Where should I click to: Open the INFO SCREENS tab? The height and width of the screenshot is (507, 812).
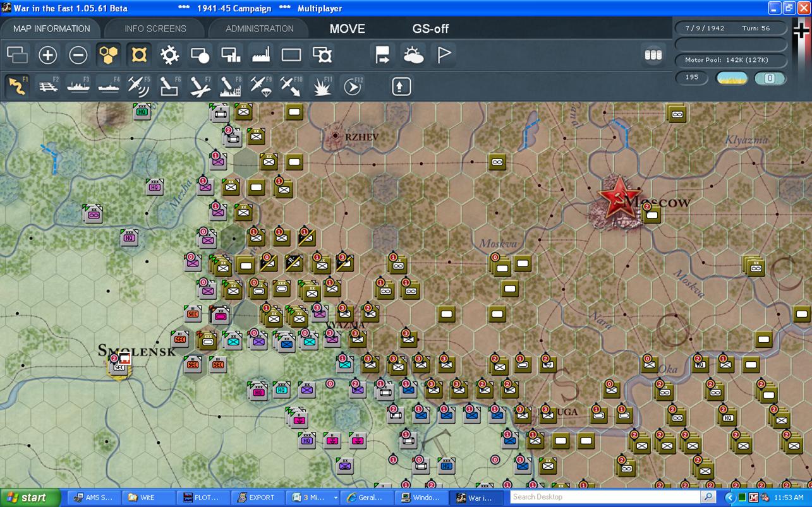(x=155, y=28)
